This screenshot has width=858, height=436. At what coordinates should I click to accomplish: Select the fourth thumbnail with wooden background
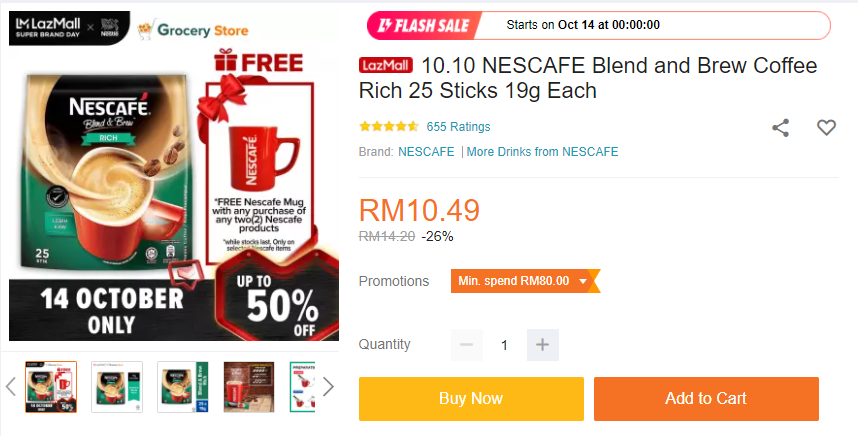click(x=249, y=387)
